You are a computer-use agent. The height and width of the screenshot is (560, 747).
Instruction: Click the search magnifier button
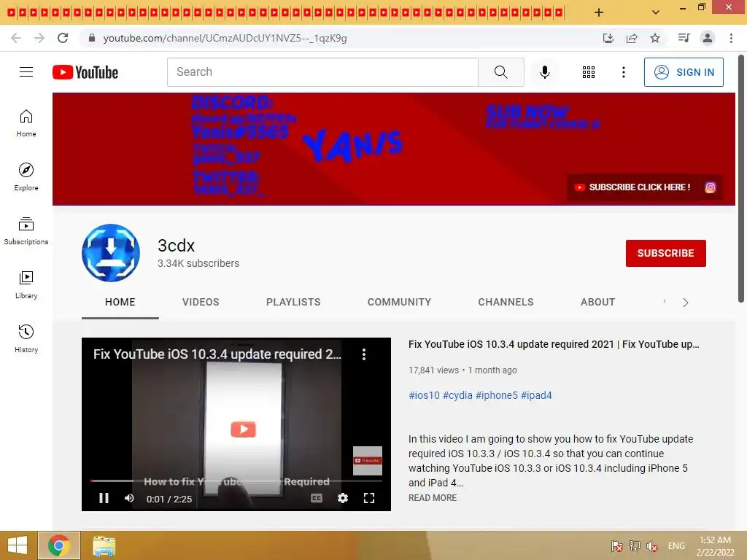500,72
